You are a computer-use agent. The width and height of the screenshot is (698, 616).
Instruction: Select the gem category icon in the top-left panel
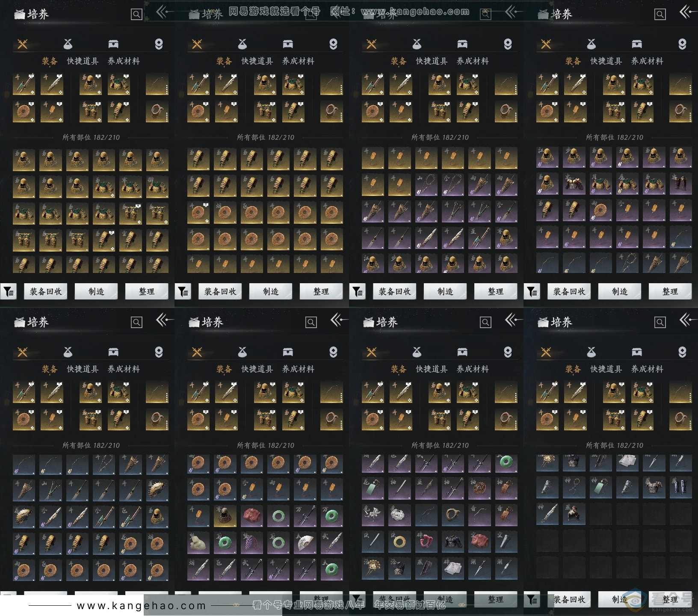(159, 44)
